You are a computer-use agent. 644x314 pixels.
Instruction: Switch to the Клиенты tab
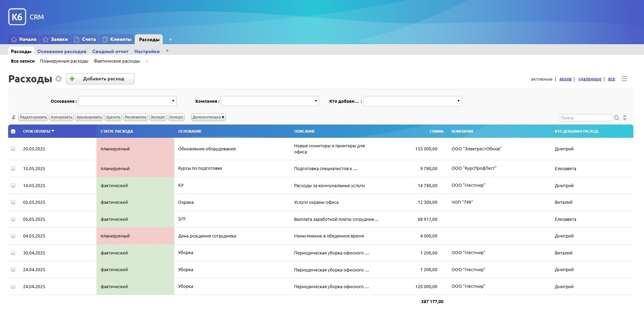point(117,39)
